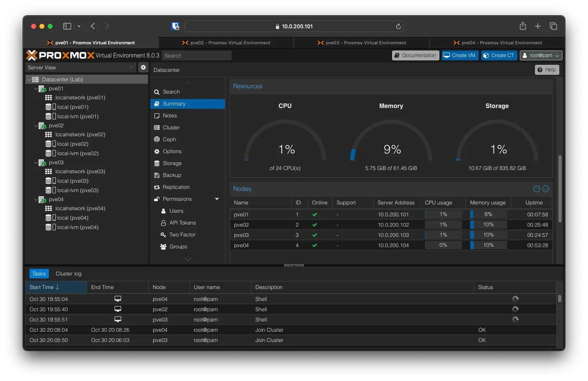Click the Create CT button
This screenshot has height=381, width=588.
pos(499,55)
